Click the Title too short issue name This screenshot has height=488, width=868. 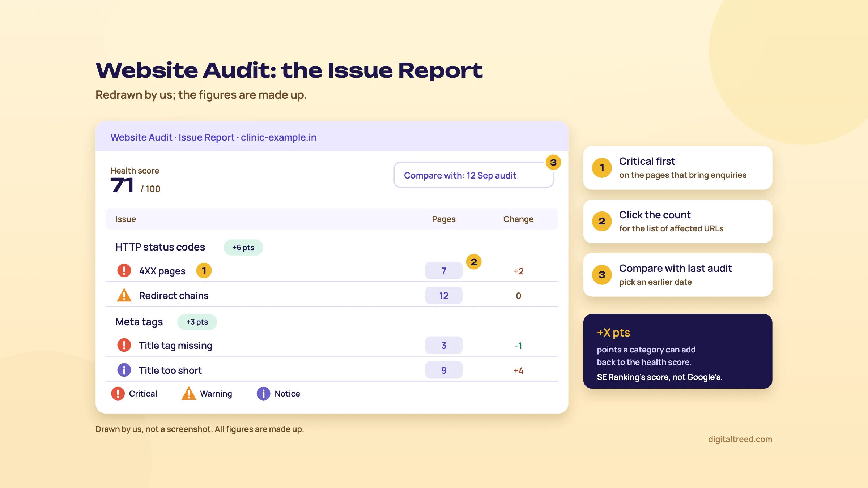coord(171,371)
